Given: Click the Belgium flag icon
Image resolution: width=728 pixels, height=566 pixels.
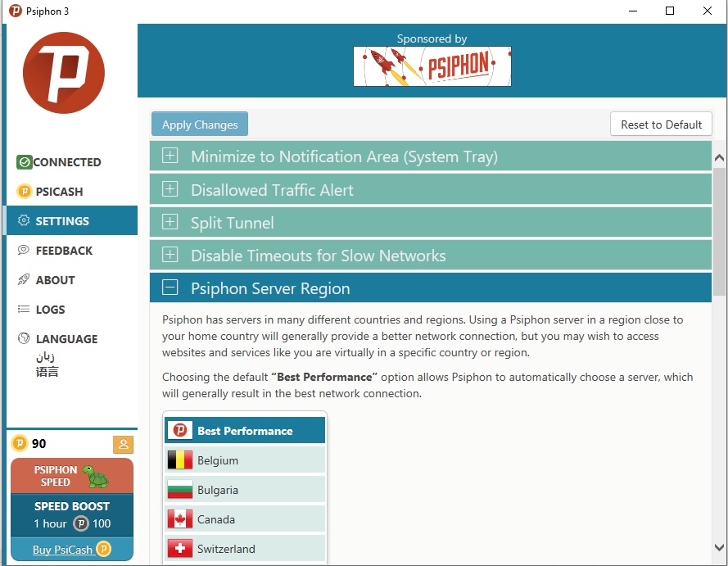Looking at the screenshot, I should tap(180, 460).
